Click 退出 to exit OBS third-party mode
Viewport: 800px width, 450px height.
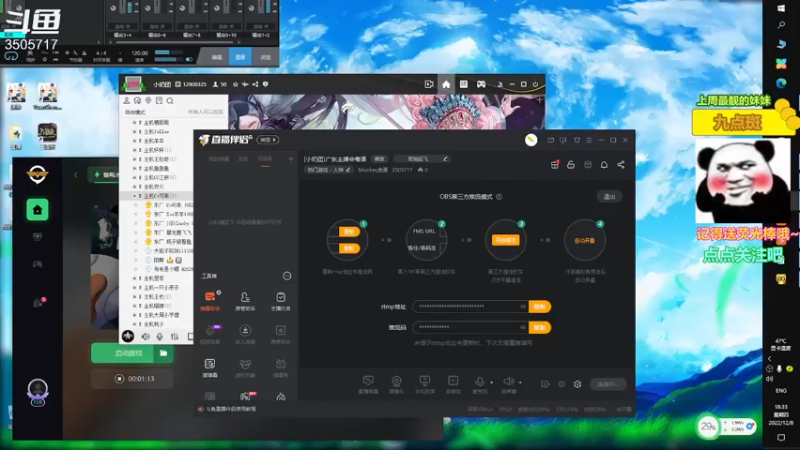(609, 196)
